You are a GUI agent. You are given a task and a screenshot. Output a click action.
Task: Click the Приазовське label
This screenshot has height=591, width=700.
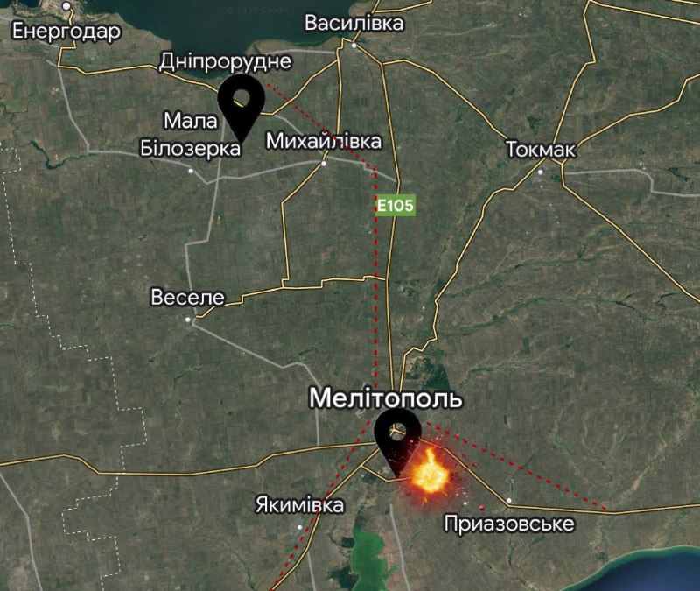tap(509, 524)
